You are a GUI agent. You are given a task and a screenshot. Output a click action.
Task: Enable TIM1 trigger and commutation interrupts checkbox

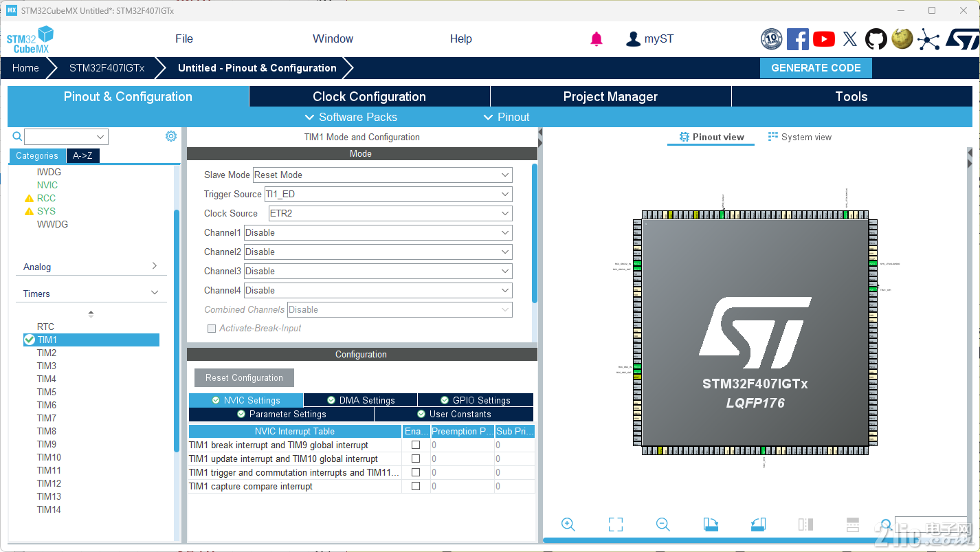[416, 472]
